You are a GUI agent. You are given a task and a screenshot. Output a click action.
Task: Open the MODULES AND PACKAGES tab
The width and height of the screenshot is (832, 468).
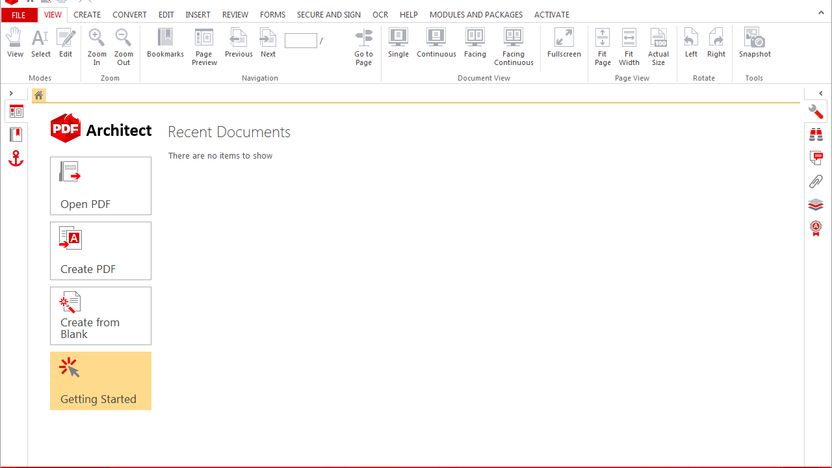pyautogui.click(x=476, y=15)
